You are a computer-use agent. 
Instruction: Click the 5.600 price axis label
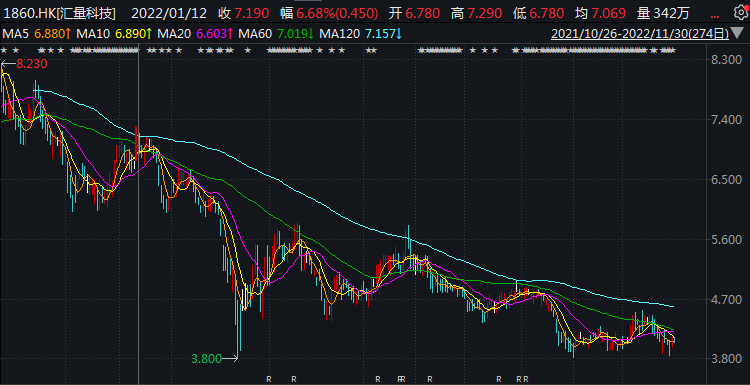click(x=722, y=240)
